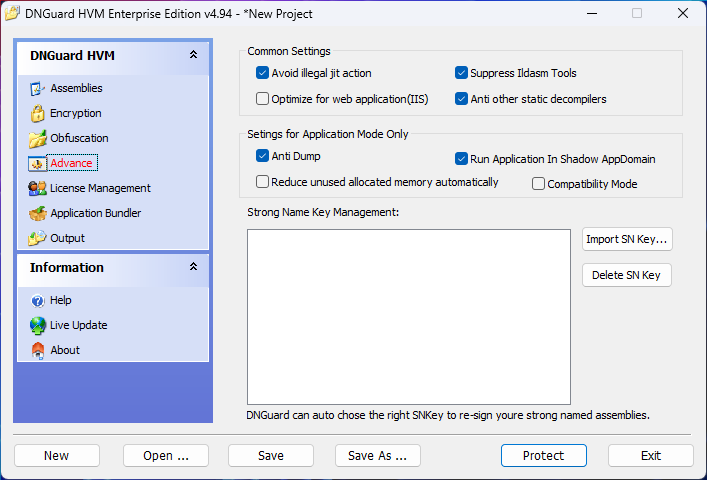Enable Optimize for web application(IIS)

[x=263, y=99]
